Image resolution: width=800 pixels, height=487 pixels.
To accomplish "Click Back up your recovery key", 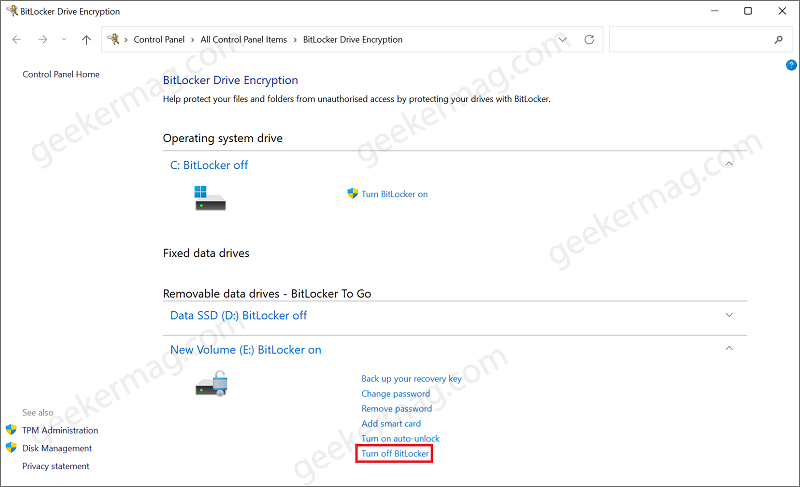I will pyautogui.click(x=411, y=378).
